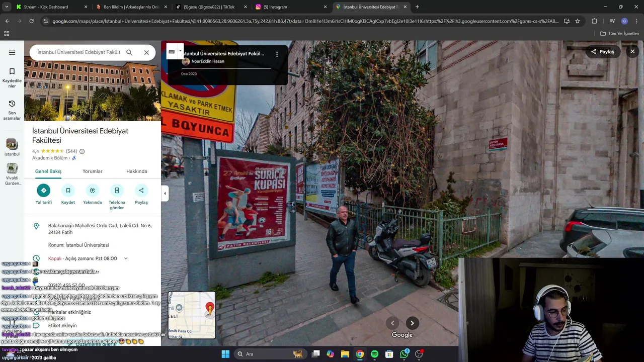Open NourEddin Hasan contributor profile

pos(208,61)
